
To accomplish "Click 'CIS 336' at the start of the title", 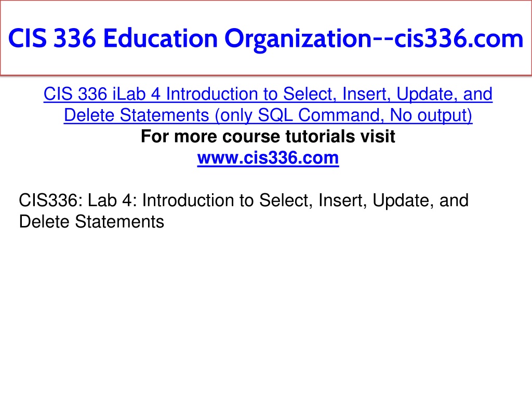I will pyautogui.click(x=52, y=38).
